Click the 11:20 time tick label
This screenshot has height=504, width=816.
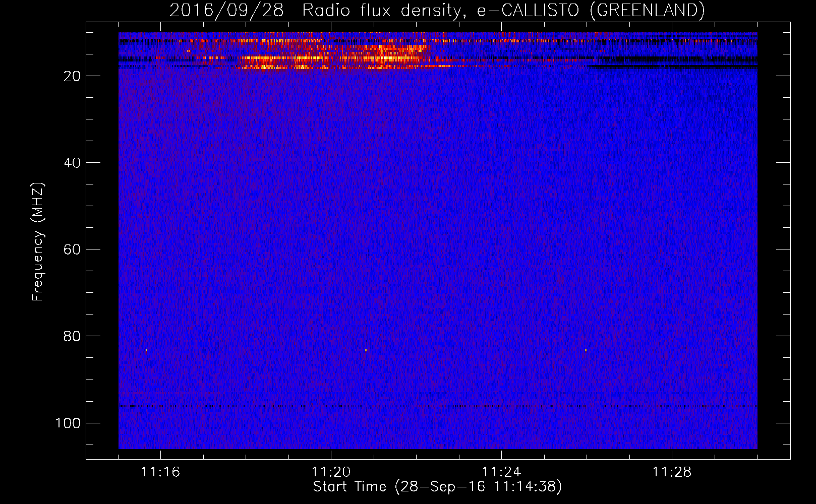(x=331, y=472)
